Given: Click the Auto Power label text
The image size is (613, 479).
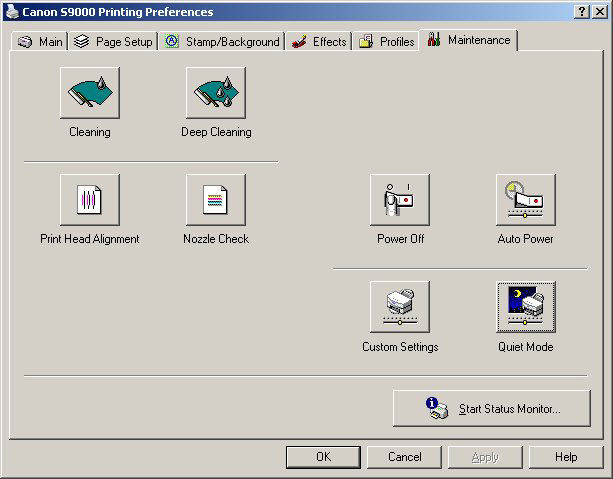Looking at the screenshot, I should 526,239.
